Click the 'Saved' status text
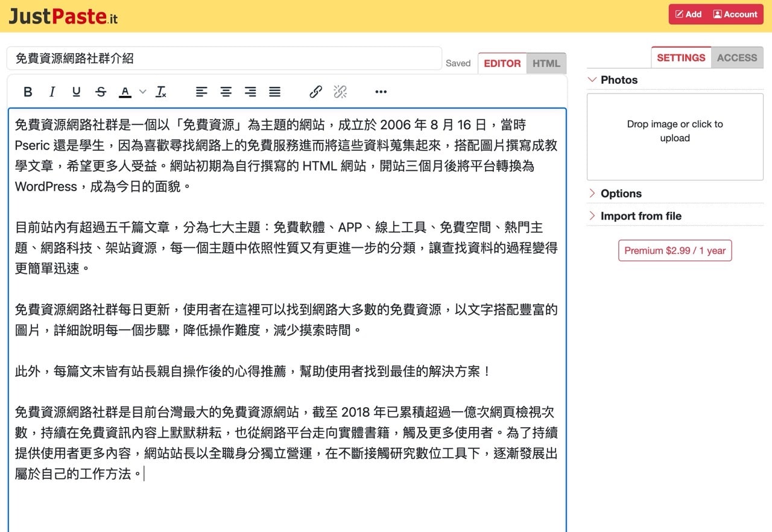The height and width of the screenshot is (532, 772). (x=458, y=63)
